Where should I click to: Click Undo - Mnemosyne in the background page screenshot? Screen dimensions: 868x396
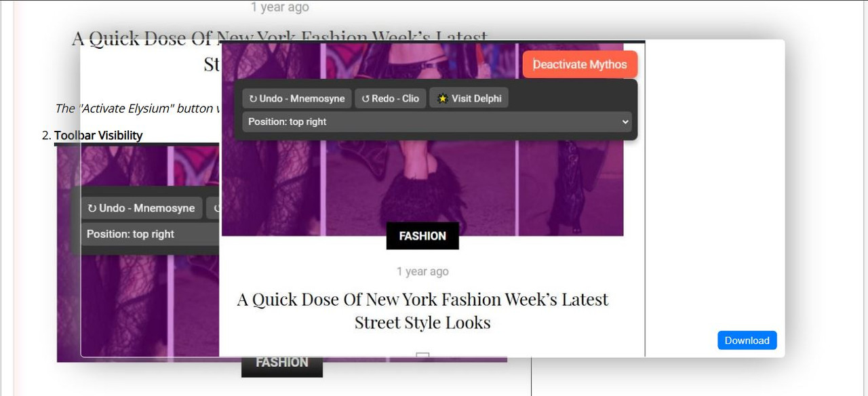[x=141, y=208]
